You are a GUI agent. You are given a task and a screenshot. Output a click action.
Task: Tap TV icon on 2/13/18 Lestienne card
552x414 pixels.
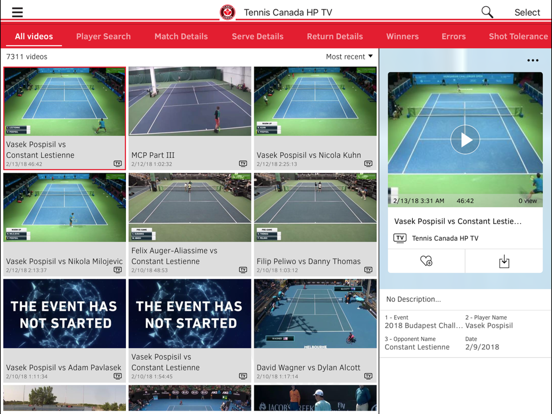pos(118,164)
